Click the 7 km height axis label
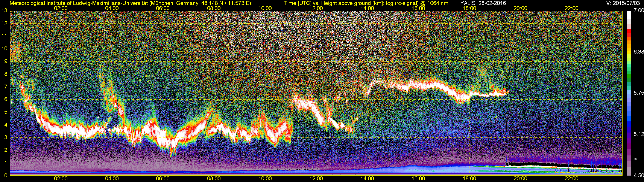The width and height of the screenshot is (644, 182). click(6, 87)
